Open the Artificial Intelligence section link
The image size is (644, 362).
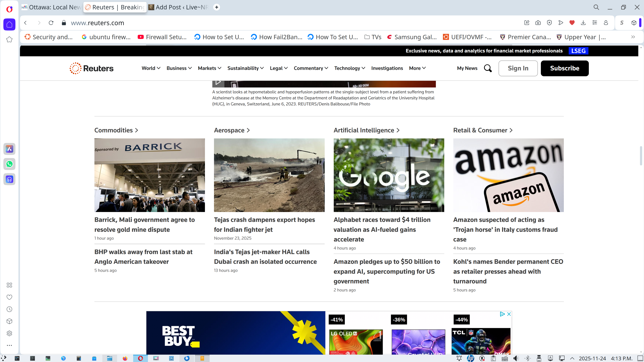(x=366, y=130)
